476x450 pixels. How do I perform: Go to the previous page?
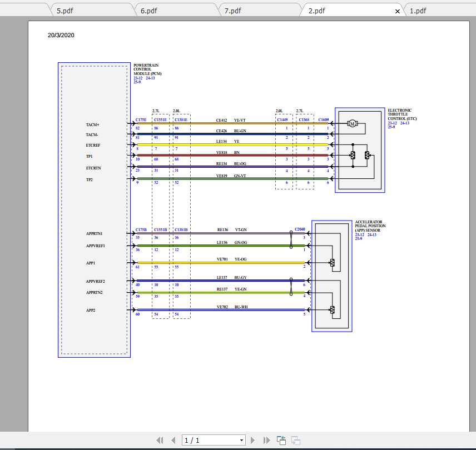173,441
